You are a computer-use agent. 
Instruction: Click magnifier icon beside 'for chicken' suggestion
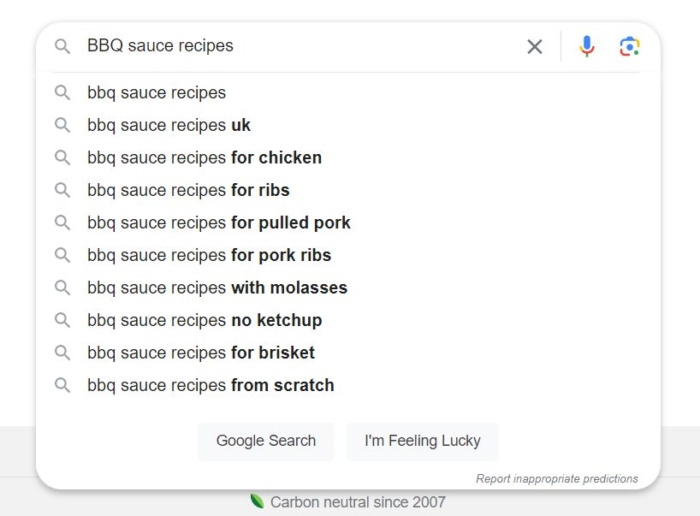[x=62, y=158]
